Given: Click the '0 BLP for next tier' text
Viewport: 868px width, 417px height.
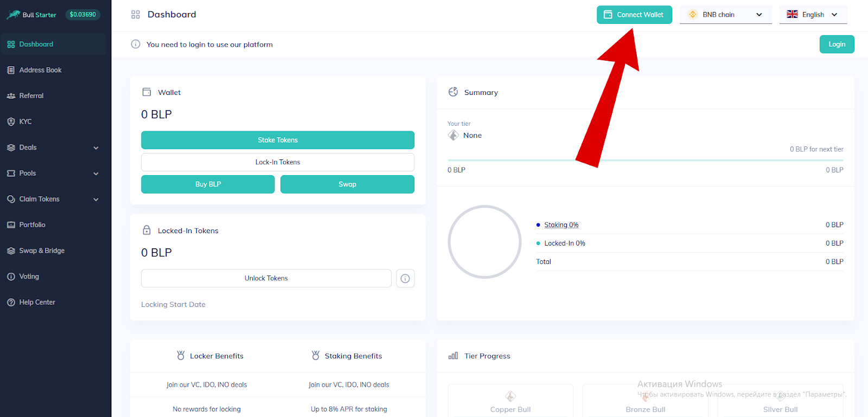Looking at the screenshot, I should (816, 149).
